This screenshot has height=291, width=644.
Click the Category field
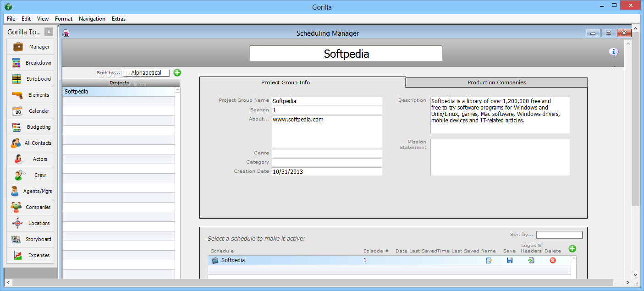coord(327,162)
